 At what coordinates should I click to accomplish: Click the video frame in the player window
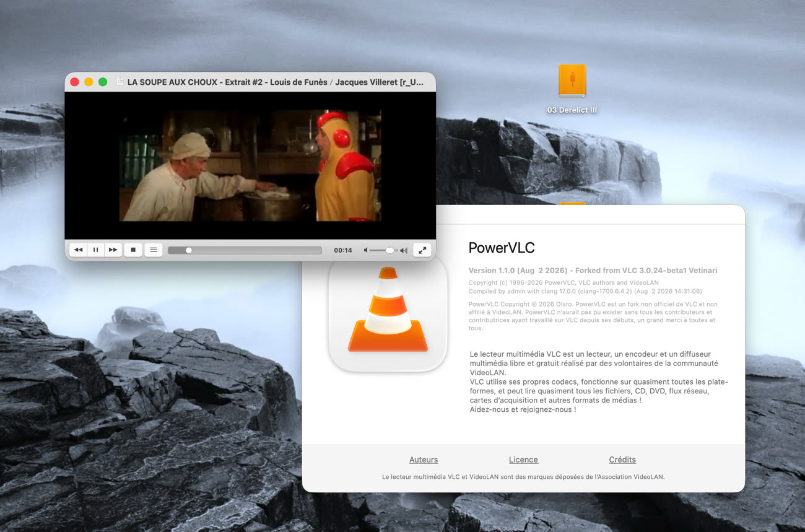250,166
